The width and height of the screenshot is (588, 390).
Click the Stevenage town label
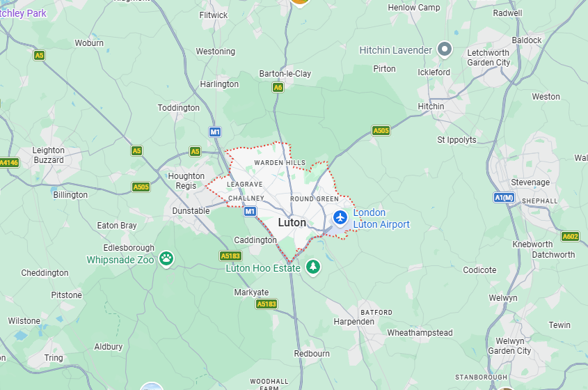[530, 182]
